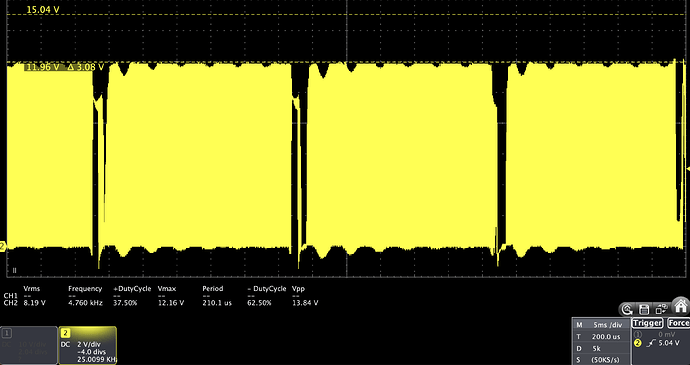Toggle the yellow channel 2 info box
The height and width of the screenshot is (365, 690).
[88, 345]
